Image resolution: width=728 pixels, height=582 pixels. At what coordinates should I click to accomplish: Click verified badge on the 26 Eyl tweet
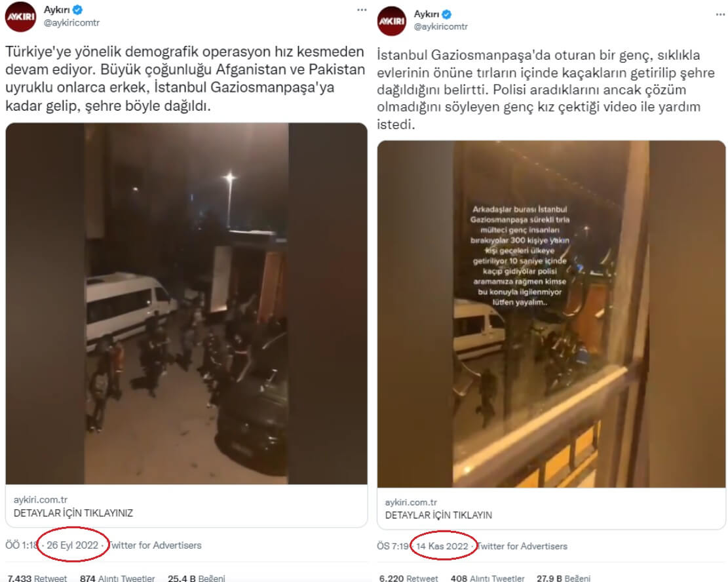(79, 10)
